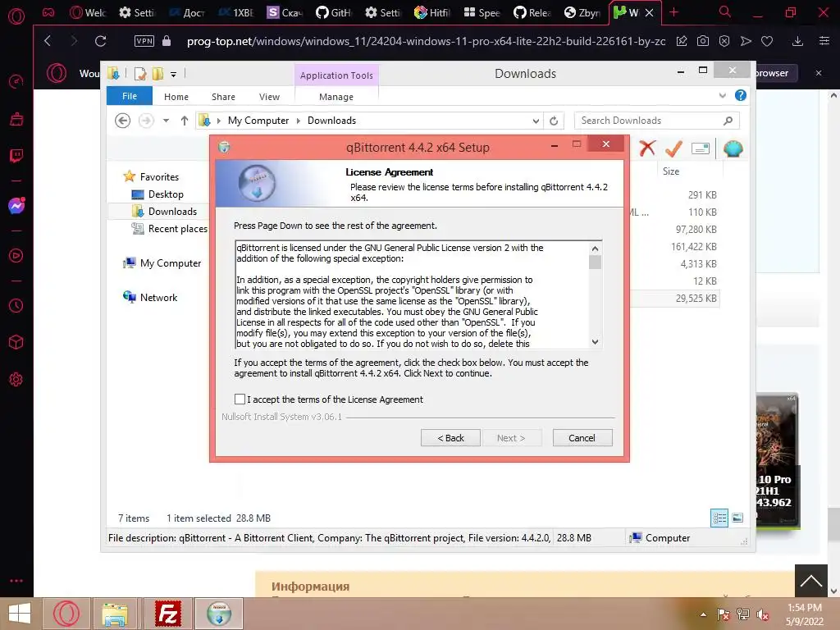Click the blue globe toolbar icon
This screenshot has height=630, width=840.
(x=733, y=148)
